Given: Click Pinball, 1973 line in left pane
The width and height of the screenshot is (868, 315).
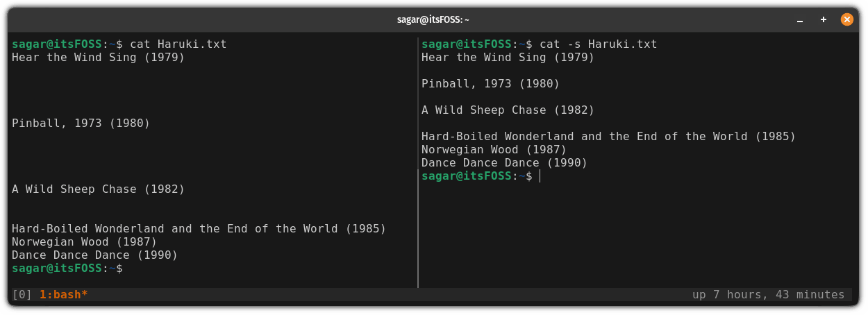Looking at the screenshot, I should click(81, 124).
